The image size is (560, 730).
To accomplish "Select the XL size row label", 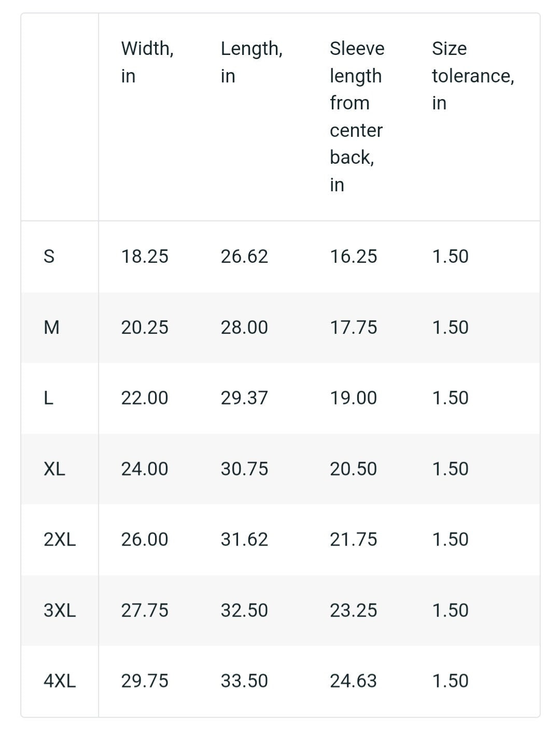I will (x=54, y=469).
